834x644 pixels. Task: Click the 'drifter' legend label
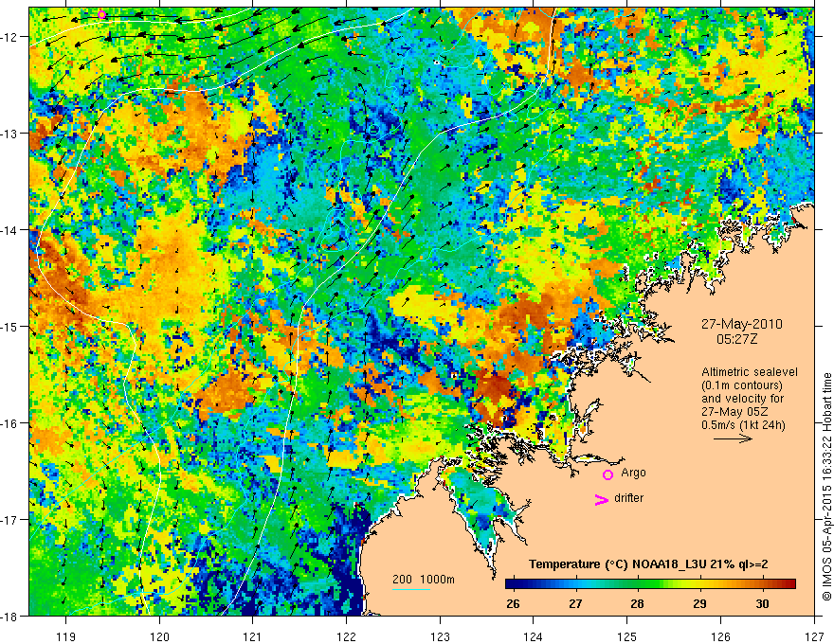click(628, 498)
